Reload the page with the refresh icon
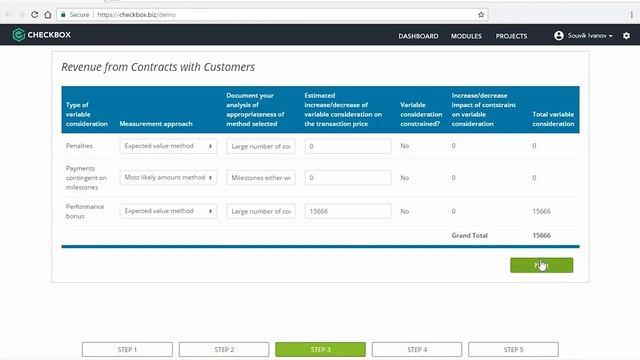 (x=35, y=15)
